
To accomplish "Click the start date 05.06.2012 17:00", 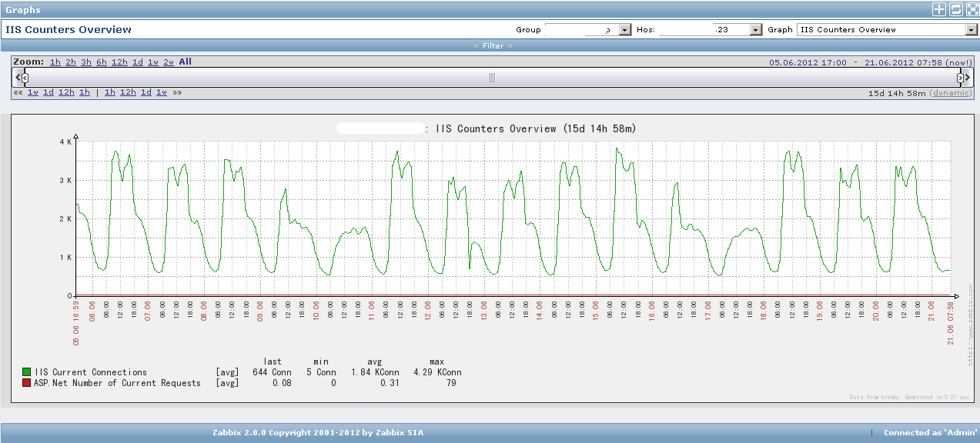I will coord(808,62).
